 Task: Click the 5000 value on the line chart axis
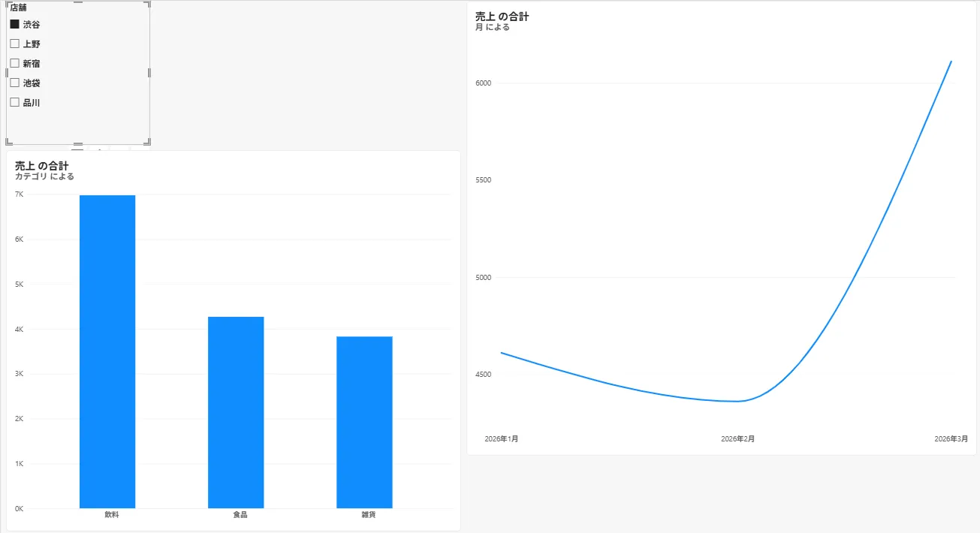pyautogui.click(x=483, y=278)
